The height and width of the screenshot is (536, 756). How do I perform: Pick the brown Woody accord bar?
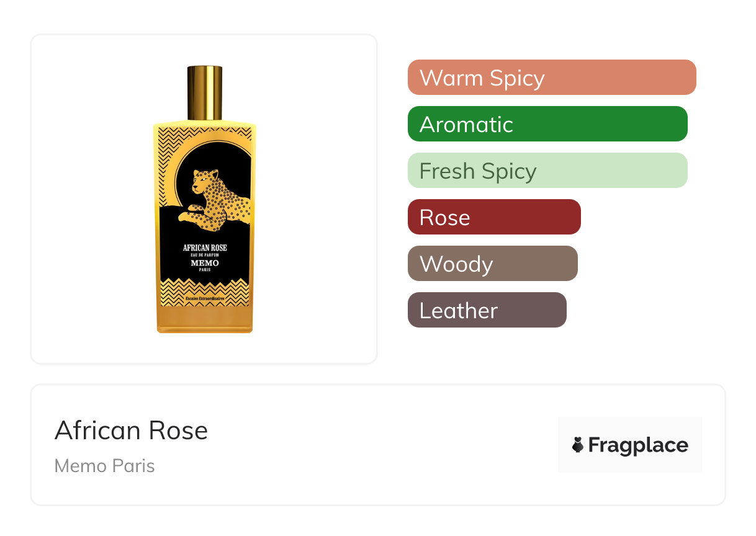click(x=492, y=264)
